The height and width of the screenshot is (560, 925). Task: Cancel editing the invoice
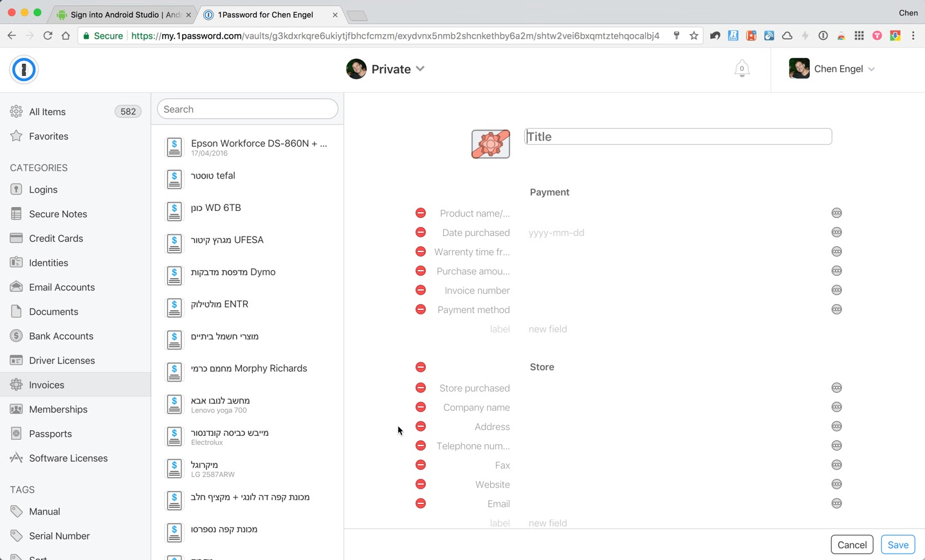pyautogui.click(x=852, y=545)
